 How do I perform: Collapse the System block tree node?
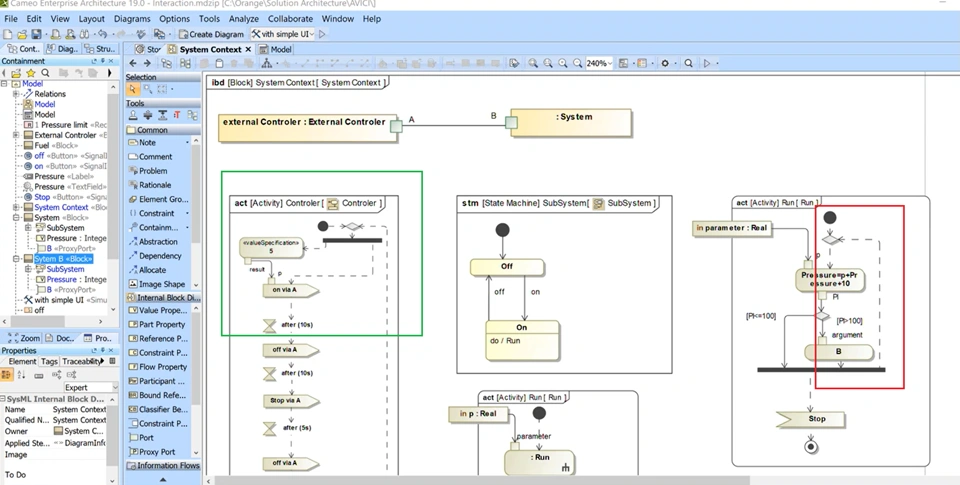pos(16,217)
